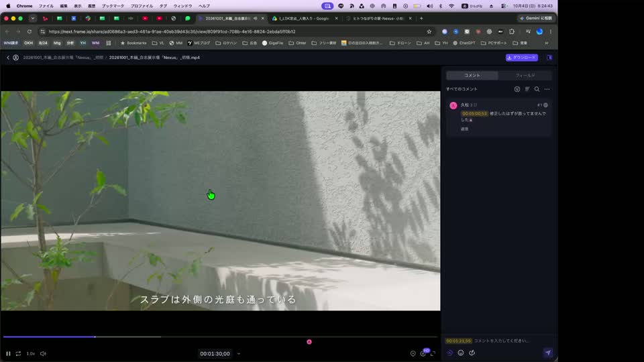Reply to 久松's comment
Screen dimensions: 644x362
(464, 129)
